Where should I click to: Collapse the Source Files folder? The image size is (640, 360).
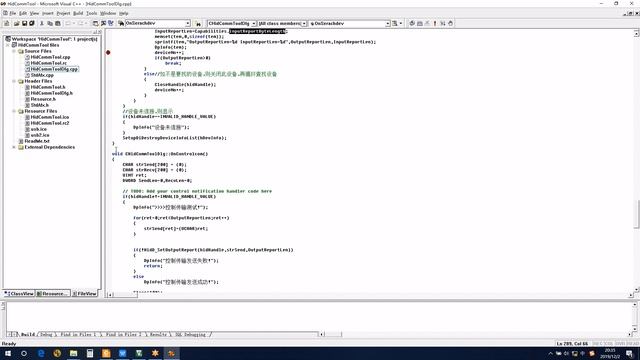click(14, 51)
